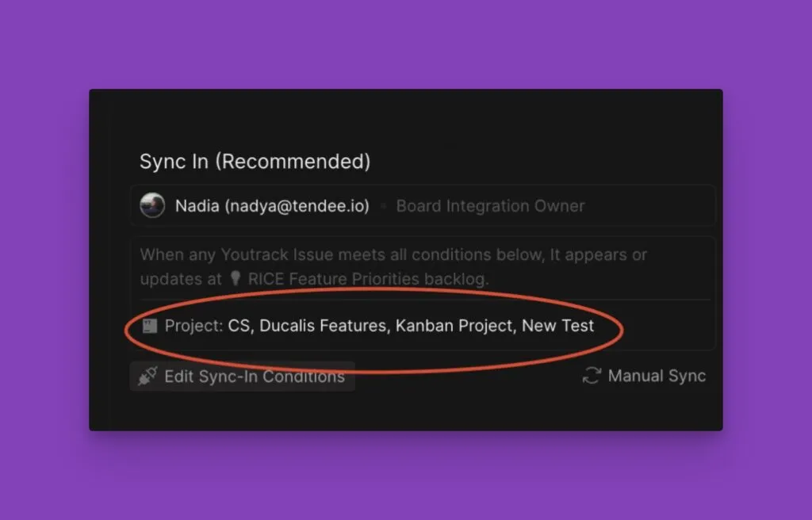Click the "CS" project name
The height and width of the screenshot is (520, 812).
pos(239,326)
